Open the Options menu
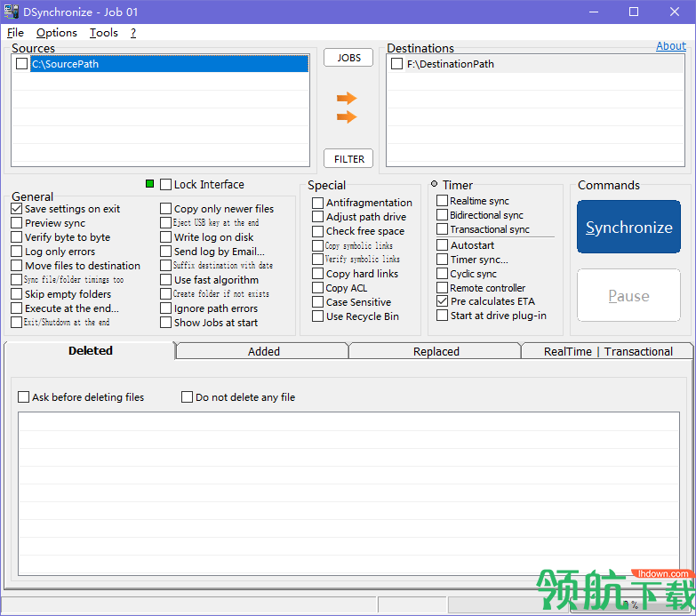Screen dimensions: 696x616 pyautogui.click(x=56, y=33)
